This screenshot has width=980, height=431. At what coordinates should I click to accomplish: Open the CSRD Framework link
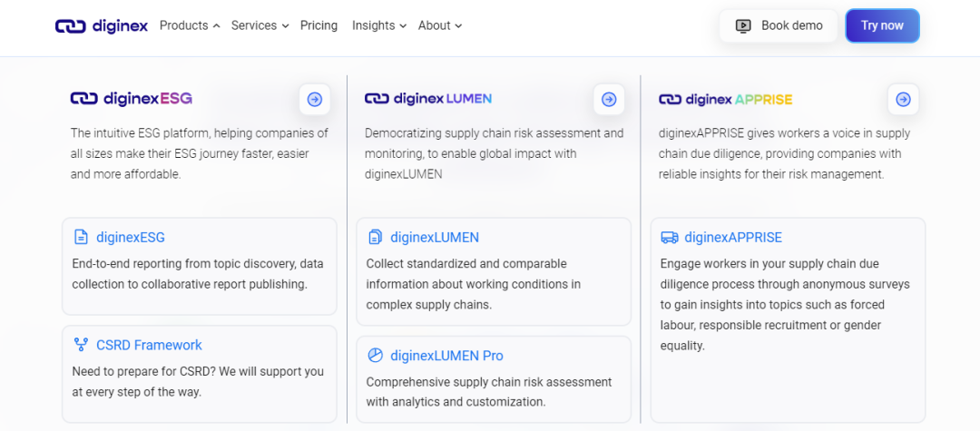pyautogui.click(x=150, y=345)
